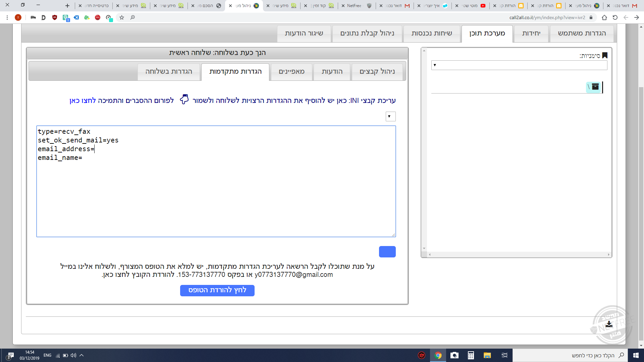Click the zoom magnifier icon in address bar
Viewport: 644px width, 362px height.
click(132, 17)
